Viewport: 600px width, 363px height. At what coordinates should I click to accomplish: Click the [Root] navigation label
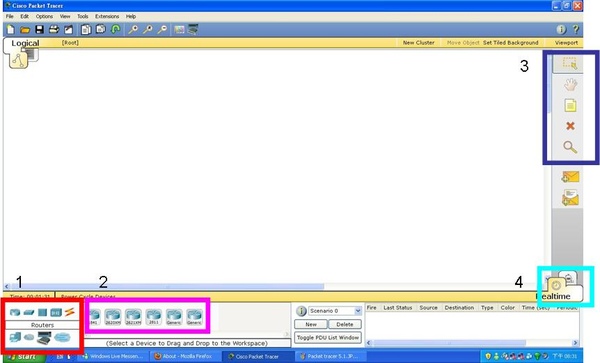point(70,43)
